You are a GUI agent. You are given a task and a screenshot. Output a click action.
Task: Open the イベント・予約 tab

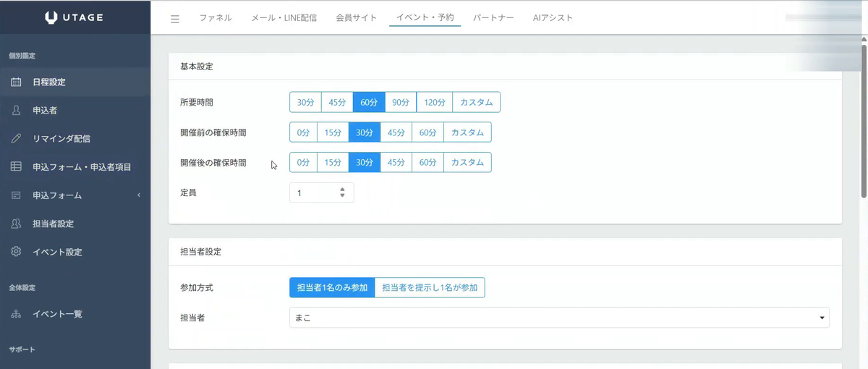coord(425,18)
